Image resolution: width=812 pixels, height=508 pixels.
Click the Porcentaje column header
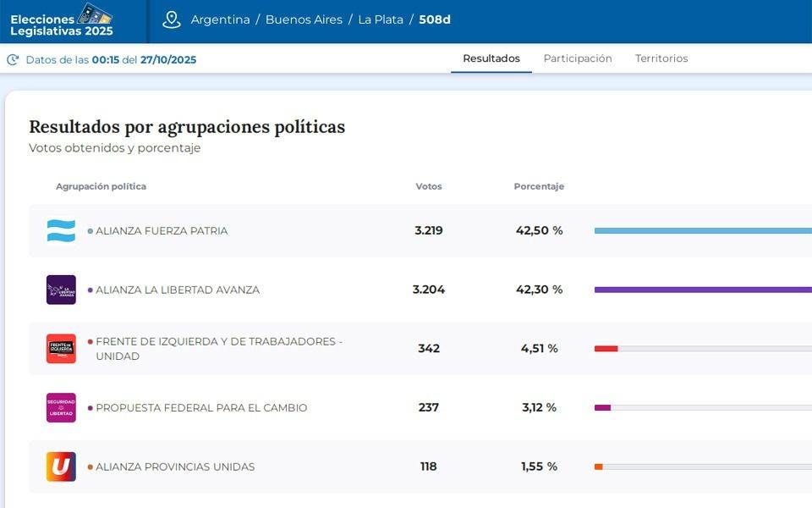pyautogui.click(x=539, y=186)
